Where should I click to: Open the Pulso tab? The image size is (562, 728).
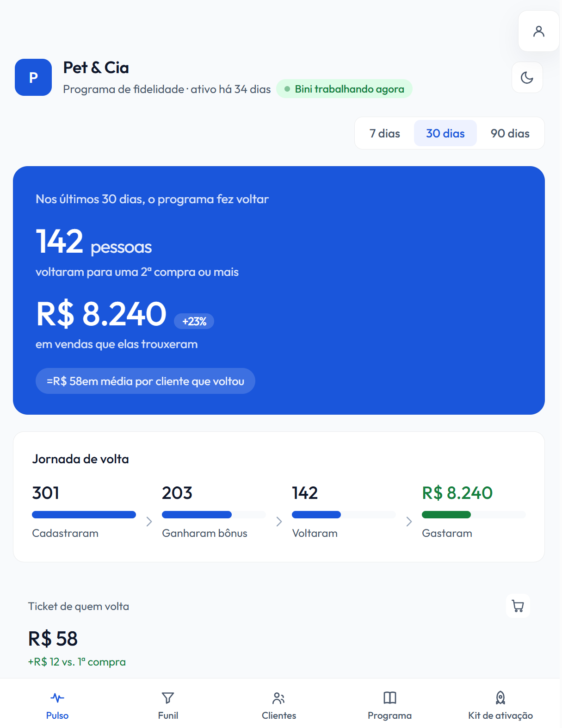click(x=57, y=705)
